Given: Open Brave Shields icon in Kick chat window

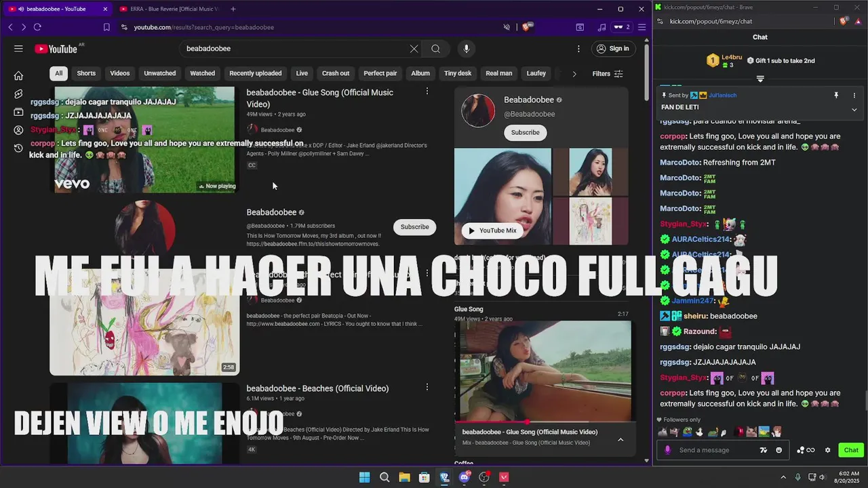Looking at the screenshot, I should click(844, 22).
